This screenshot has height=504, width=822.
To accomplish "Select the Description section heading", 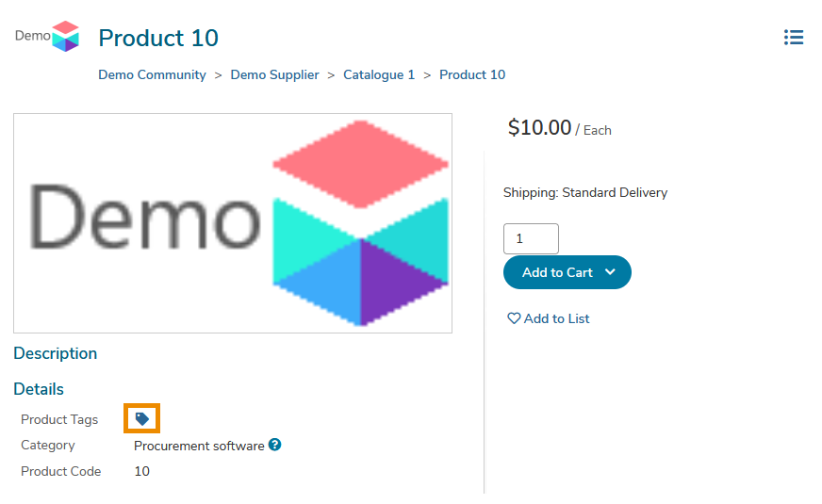I will [x=55, y=353].
